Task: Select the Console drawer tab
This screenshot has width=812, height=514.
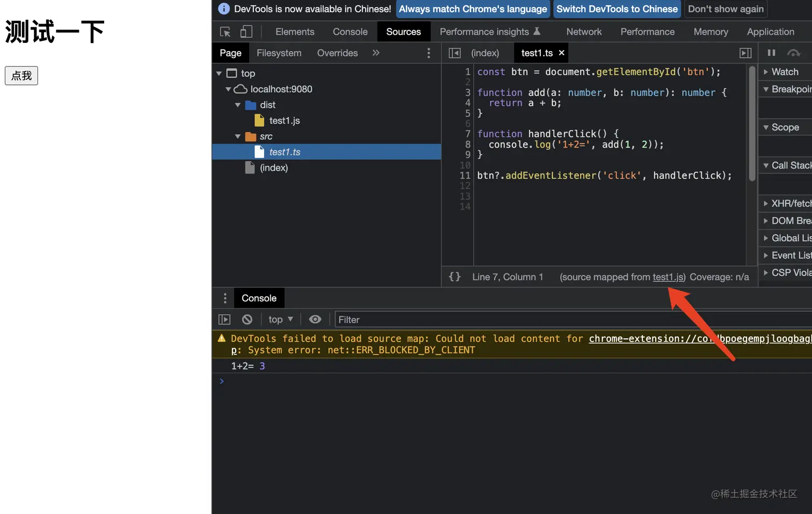Action: tap(259, 298)
